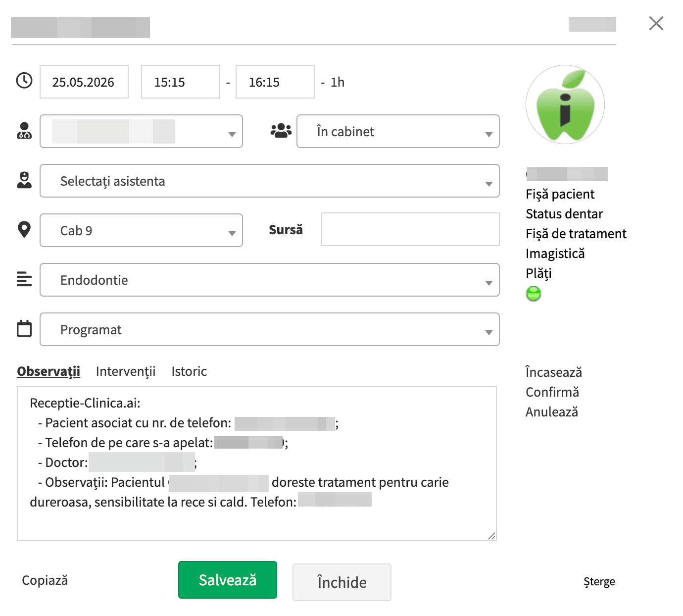The height and width of the screenshot is (616, 683).
Task: Click Anulează to cancel the appointment
Action: pyautogui.click(x=551, y=411)
